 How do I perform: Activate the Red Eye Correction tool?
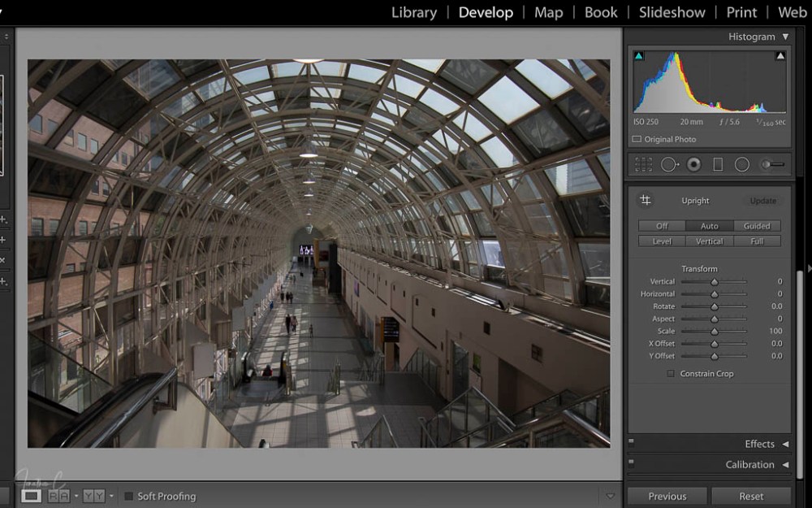[693, 164]
